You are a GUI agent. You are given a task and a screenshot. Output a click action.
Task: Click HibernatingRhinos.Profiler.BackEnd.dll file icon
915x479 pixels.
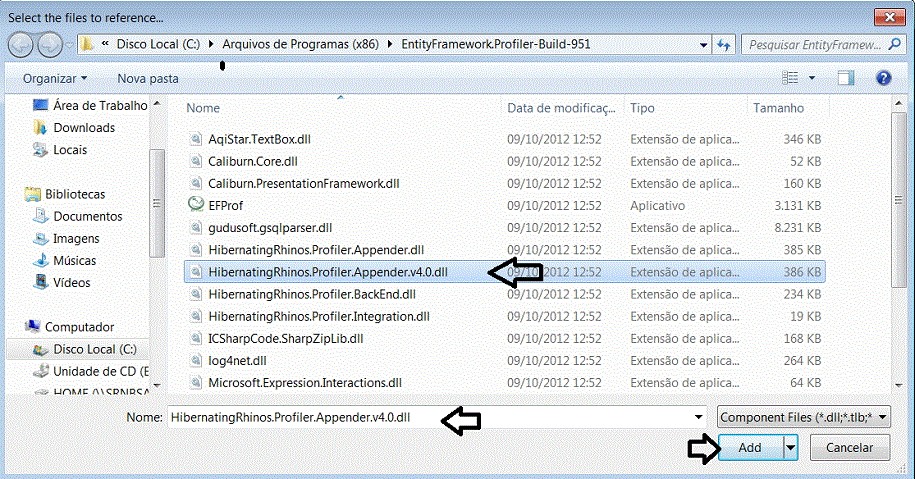click(x=196, y=295)
